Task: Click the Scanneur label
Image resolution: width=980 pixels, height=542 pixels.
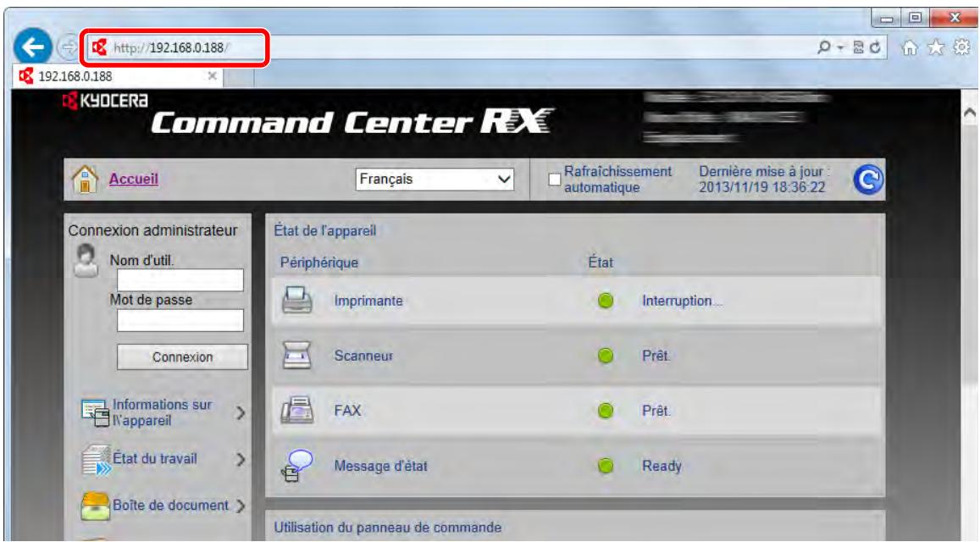Action: [x=363, y=356]
